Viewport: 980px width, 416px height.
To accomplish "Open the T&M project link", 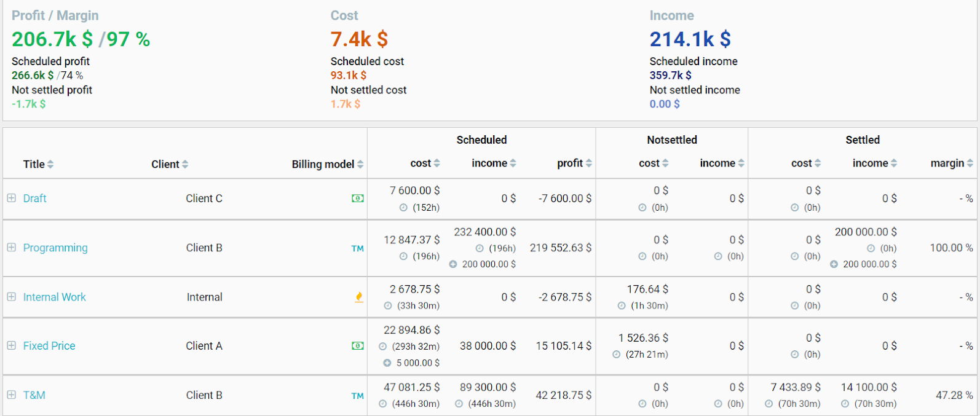I will 34,395.
